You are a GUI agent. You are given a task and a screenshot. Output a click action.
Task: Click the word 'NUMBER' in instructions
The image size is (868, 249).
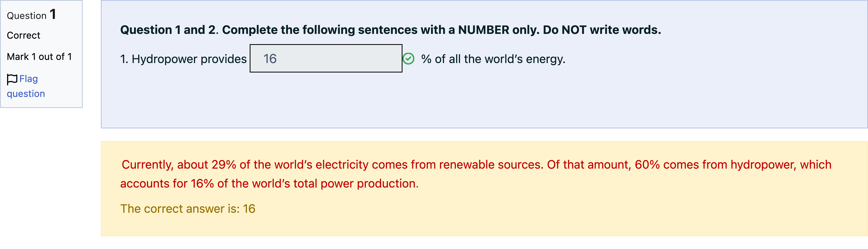[x=484, y=30]
